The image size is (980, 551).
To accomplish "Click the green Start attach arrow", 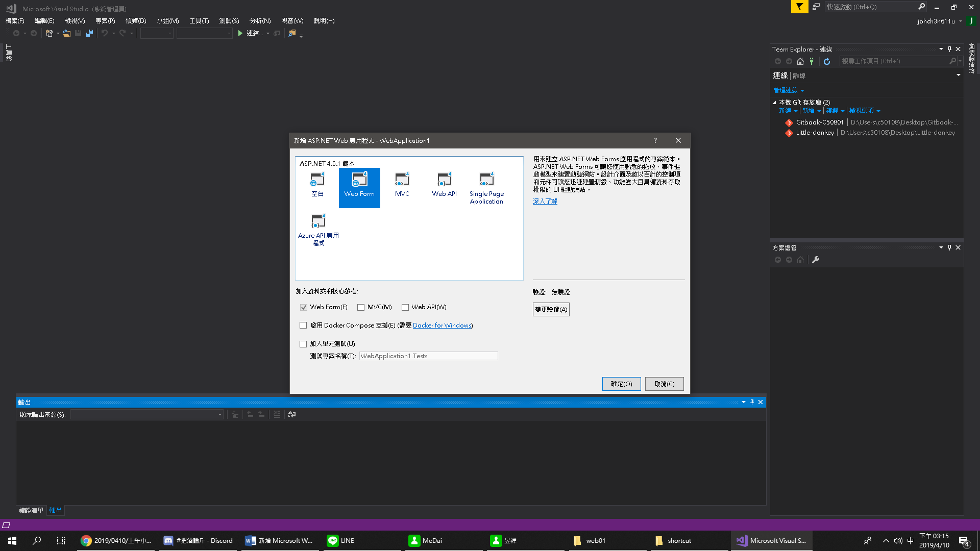I will (x=240, y=33).
